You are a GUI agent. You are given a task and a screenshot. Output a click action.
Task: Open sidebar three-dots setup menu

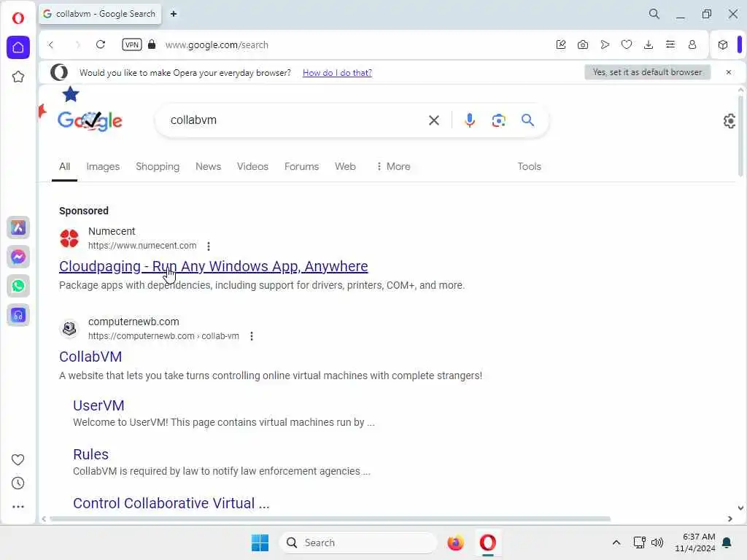coord(18,507)
